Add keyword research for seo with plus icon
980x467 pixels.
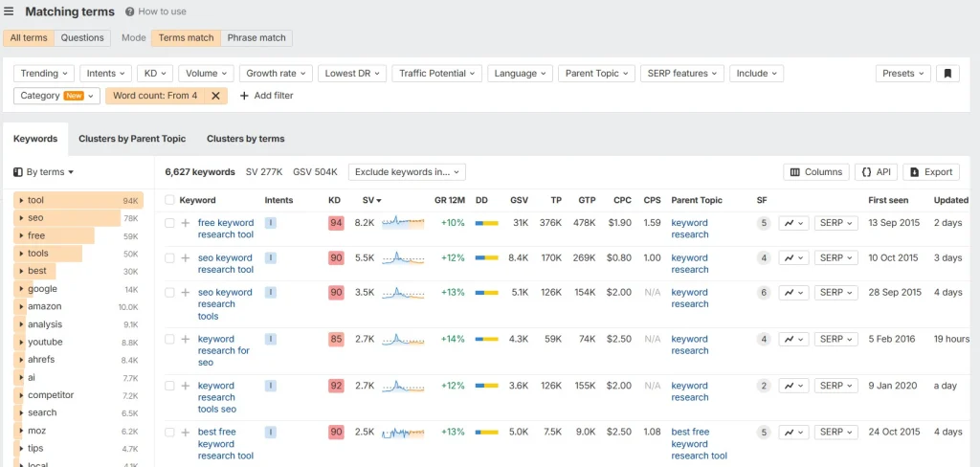click(185, 340)
